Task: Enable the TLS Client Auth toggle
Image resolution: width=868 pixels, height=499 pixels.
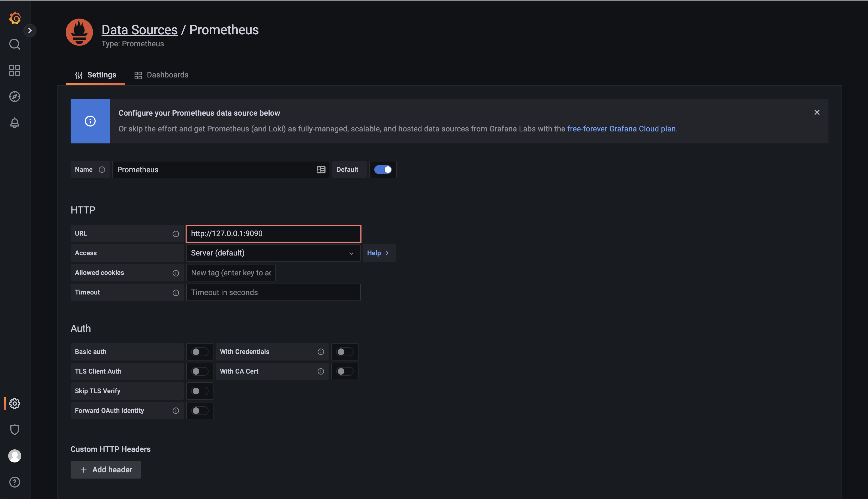Action: (x=199, y=371)
